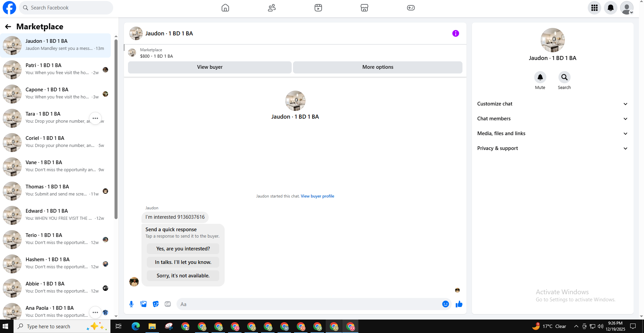
Task: Open the Thomas conversation
Action: [56, 191]
